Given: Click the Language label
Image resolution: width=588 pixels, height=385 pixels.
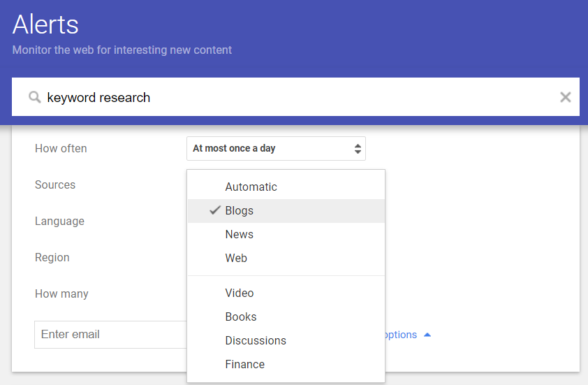Looking at the screenshot, I should click(59, 221).
